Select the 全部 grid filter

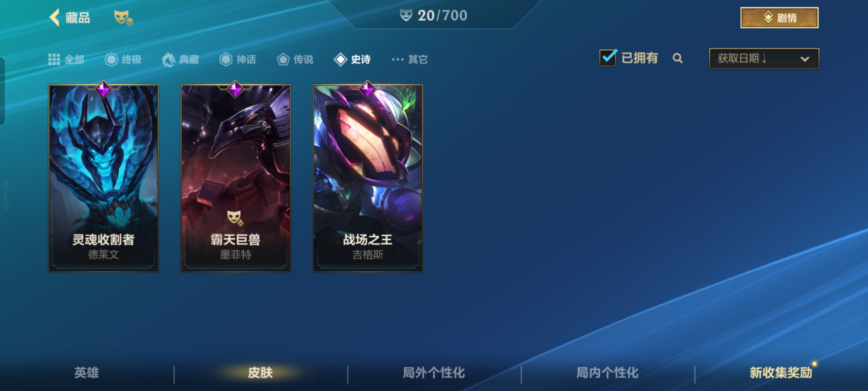tap(66, 59)
